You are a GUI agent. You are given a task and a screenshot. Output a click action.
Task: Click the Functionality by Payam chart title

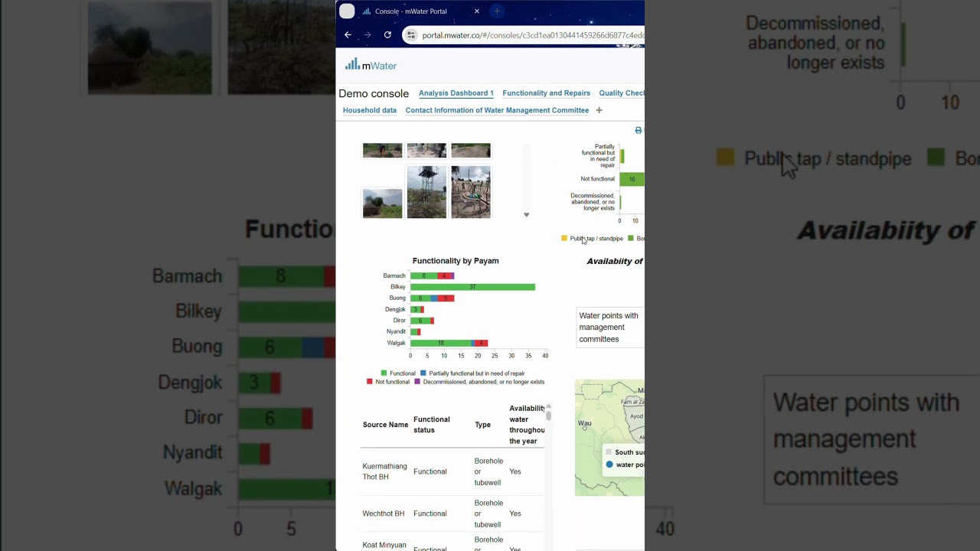point(456,261)
